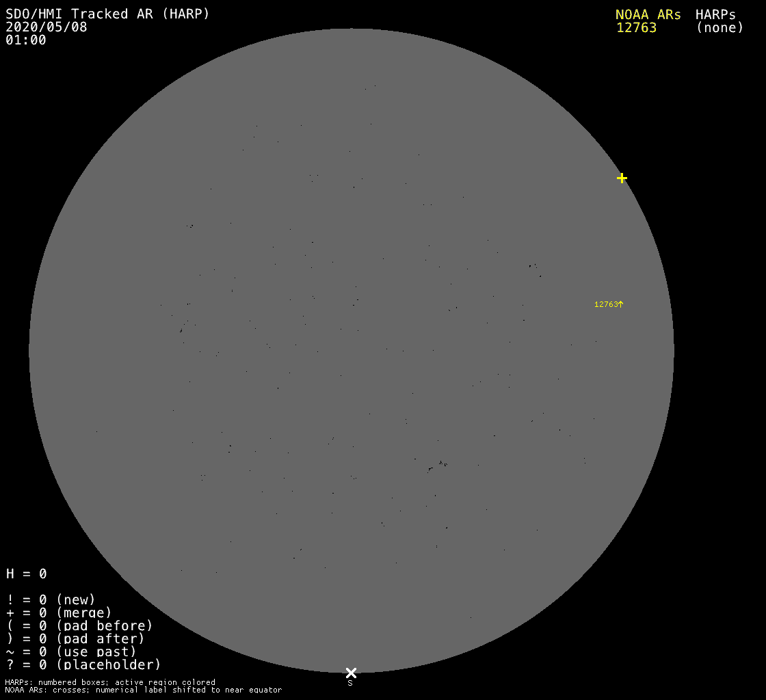Click the H = 0 counter
Viewport: 766px width, 700px height.
click(x=27, y=574)
